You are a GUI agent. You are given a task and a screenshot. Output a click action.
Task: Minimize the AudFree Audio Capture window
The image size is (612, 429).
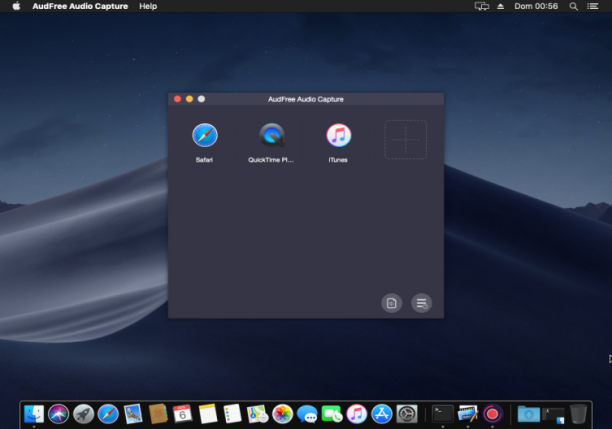point(189,99)
